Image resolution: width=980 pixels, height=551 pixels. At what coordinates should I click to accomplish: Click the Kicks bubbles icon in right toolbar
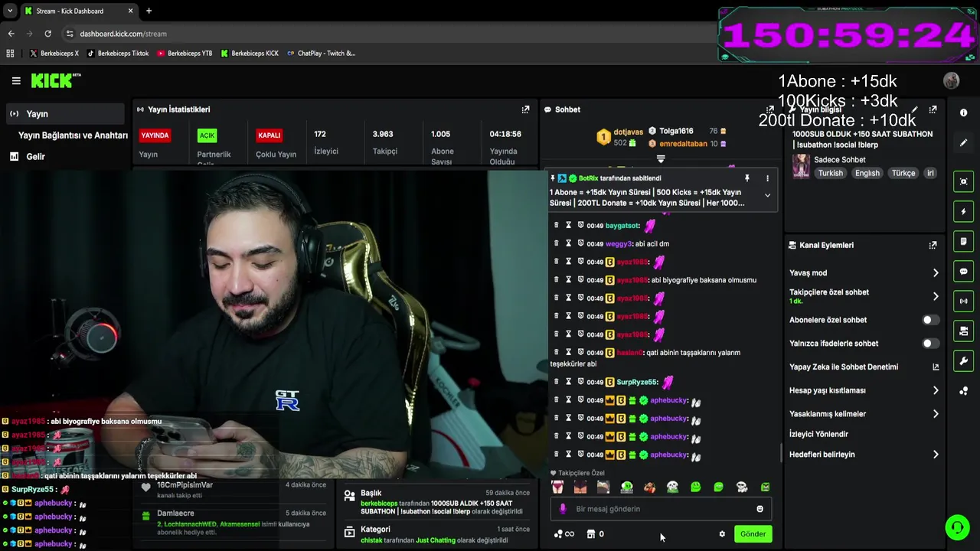click(x=963, y=391)
